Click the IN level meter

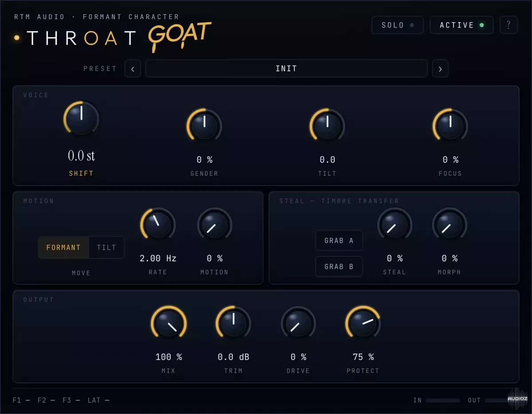pos(443,400)
